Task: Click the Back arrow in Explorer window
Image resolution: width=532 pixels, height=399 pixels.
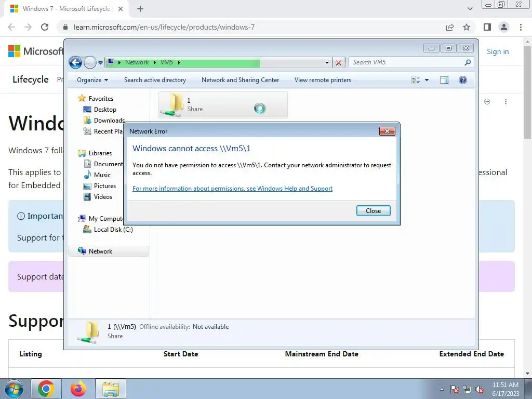Action: [75, 62]
